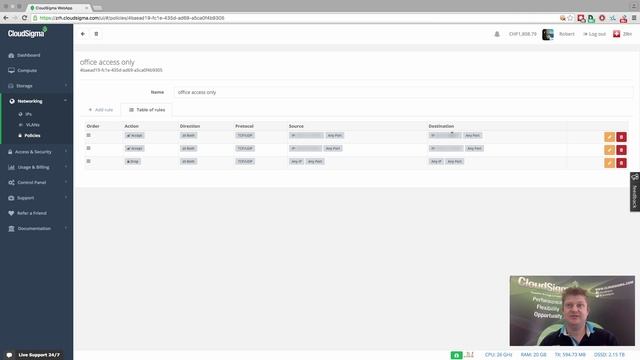
Task: Open the Robert account name link
Action: click(x=567, y=34)
